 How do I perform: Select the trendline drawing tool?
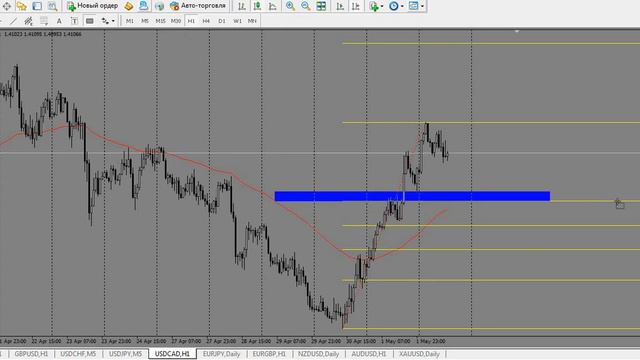pyautogui.click(x=13, y=21)
